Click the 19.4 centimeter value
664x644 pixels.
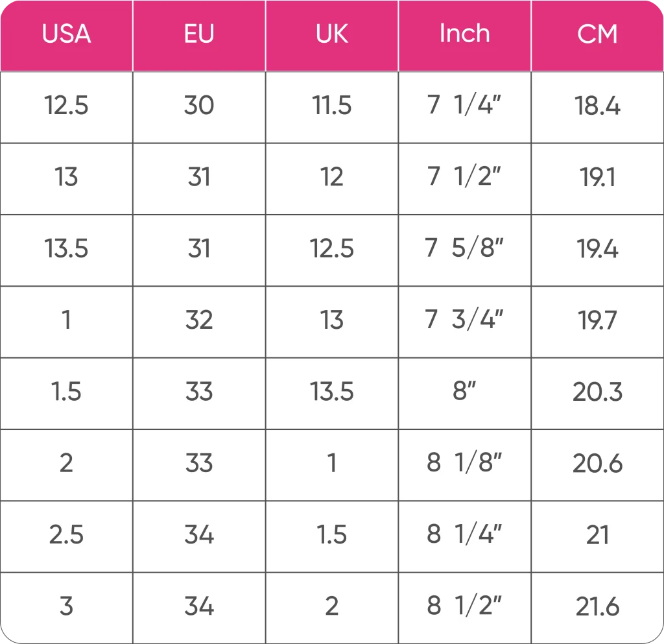tap(597, 249)
